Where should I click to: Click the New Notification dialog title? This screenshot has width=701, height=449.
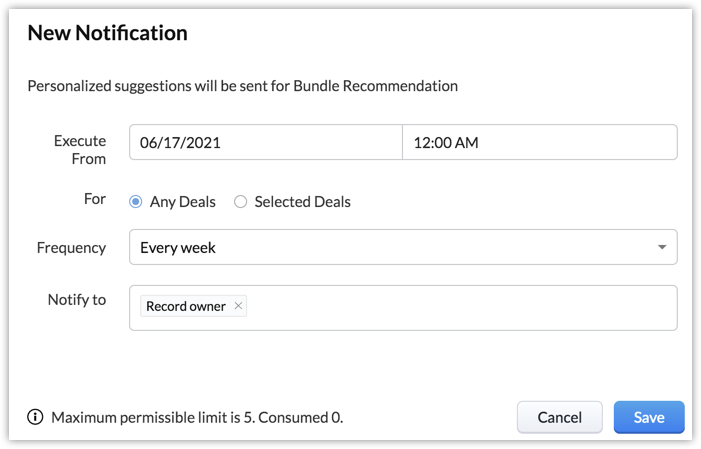pos(107,33)
